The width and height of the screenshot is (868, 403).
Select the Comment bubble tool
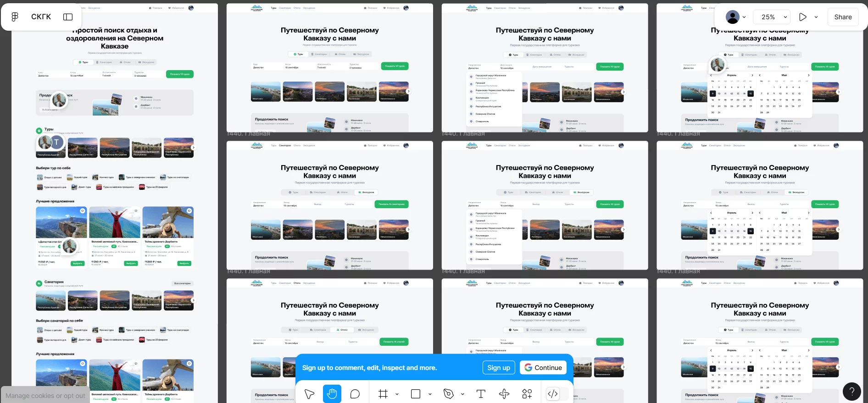click(x=355, y=394)
